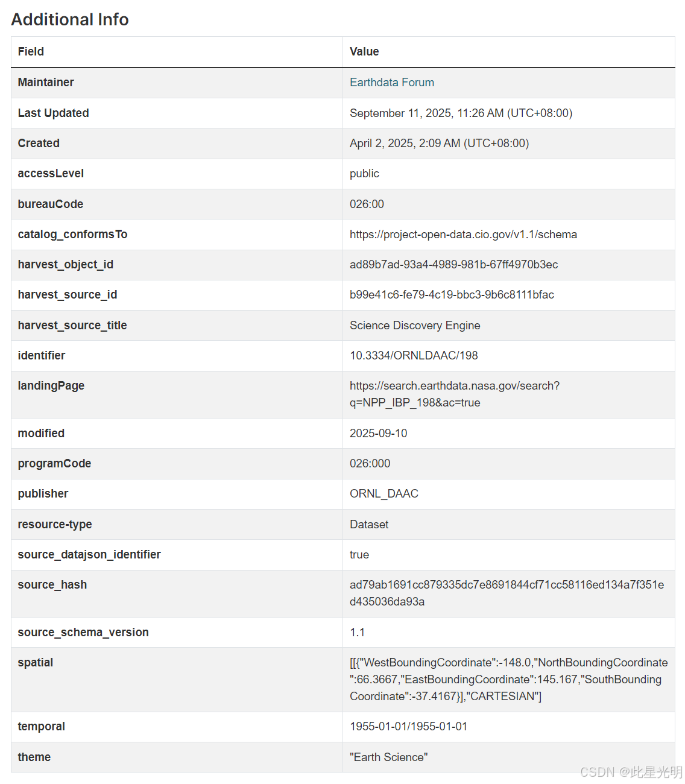Click the CSDN watermark text

[631, 772]
